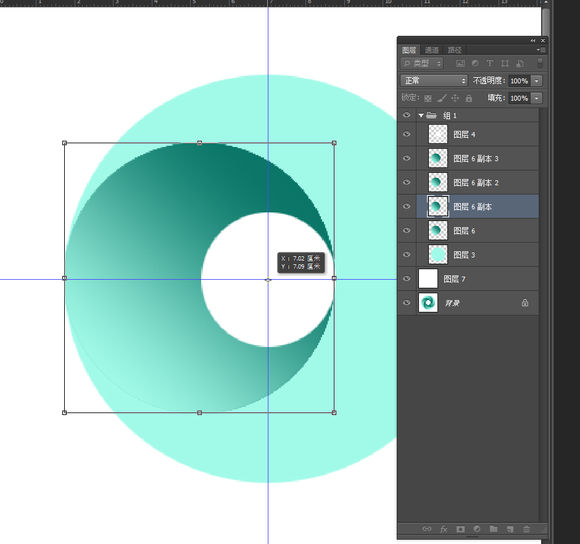Viewport: 580px width, 544px height.
Task: Open the 正常 blend mode dropdown
Action: [434, 81]
